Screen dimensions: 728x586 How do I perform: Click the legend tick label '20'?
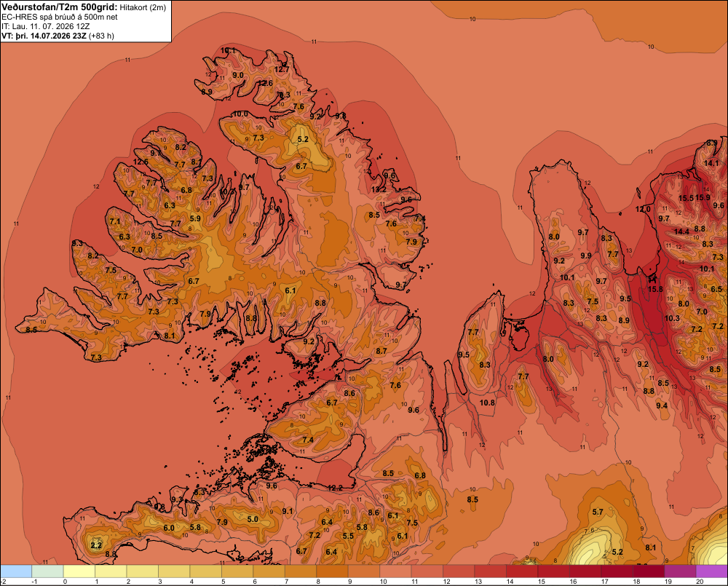(700, 582)
